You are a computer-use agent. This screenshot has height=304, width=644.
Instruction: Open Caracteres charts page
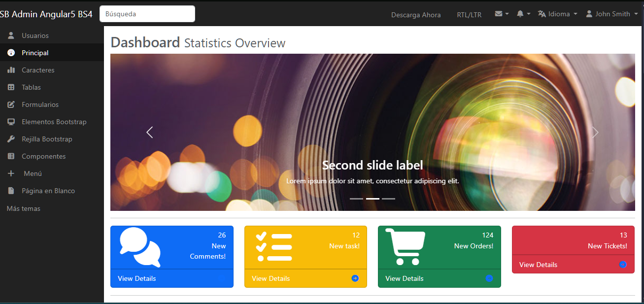[x=52, y=70]
